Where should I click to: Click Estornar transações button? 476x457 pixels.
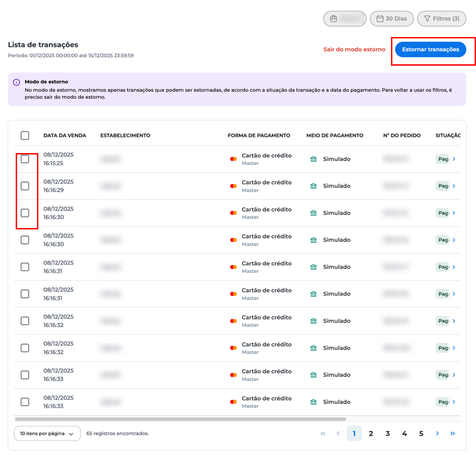click(x=430, y=49)
